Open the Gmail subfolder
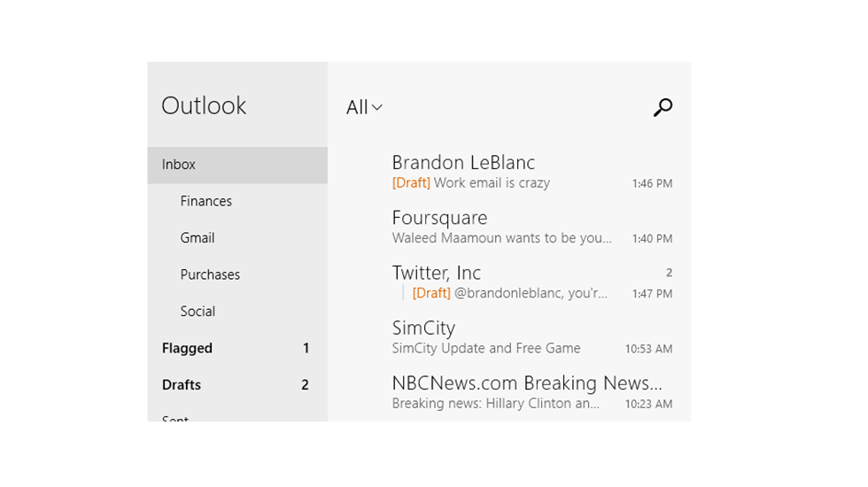The width and height of the screenshot is (868, 487). pyautogui.click(x=197, y=237)
